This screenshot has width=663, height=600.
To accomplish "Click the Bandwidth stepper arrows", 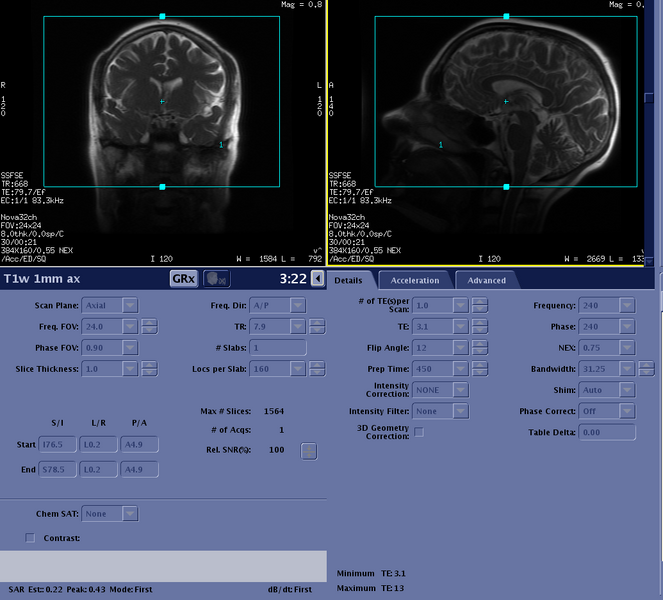I will (646, 369).
